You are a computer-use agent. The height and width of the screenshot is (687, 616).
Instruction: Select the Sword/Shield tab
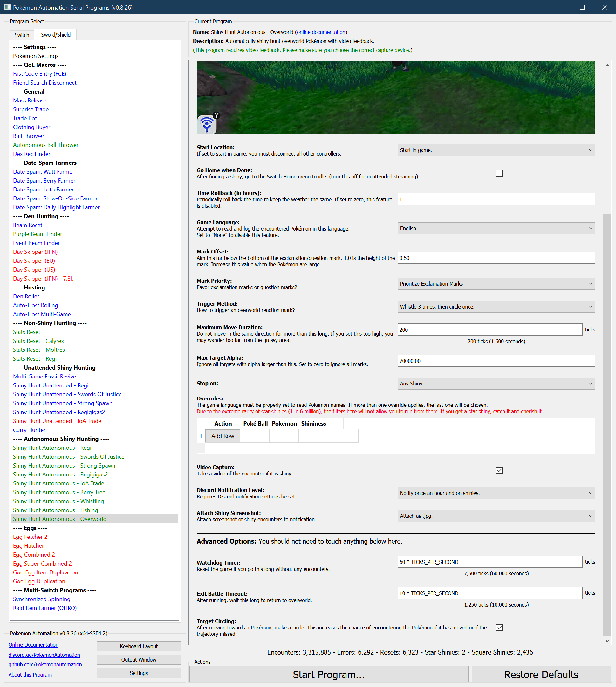[56, 35]
